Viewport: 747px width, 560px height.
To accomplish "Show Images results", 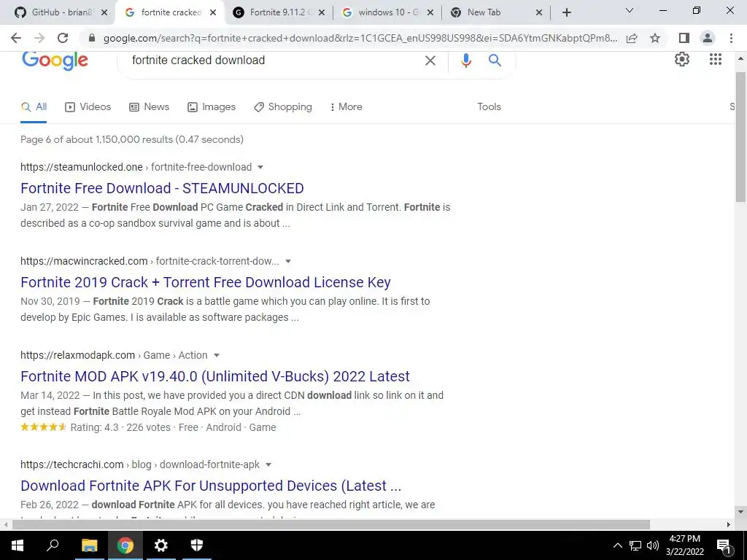I will point(212,107).
